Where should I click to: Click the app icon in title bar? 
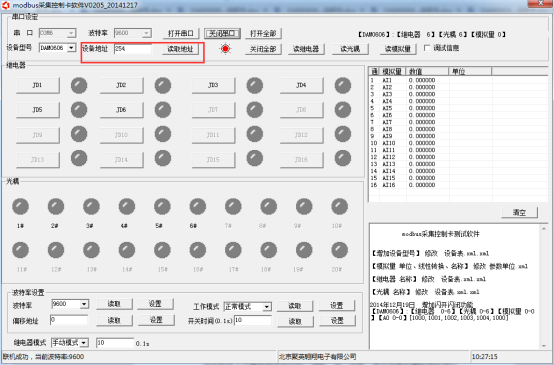(x=6, y=5)
